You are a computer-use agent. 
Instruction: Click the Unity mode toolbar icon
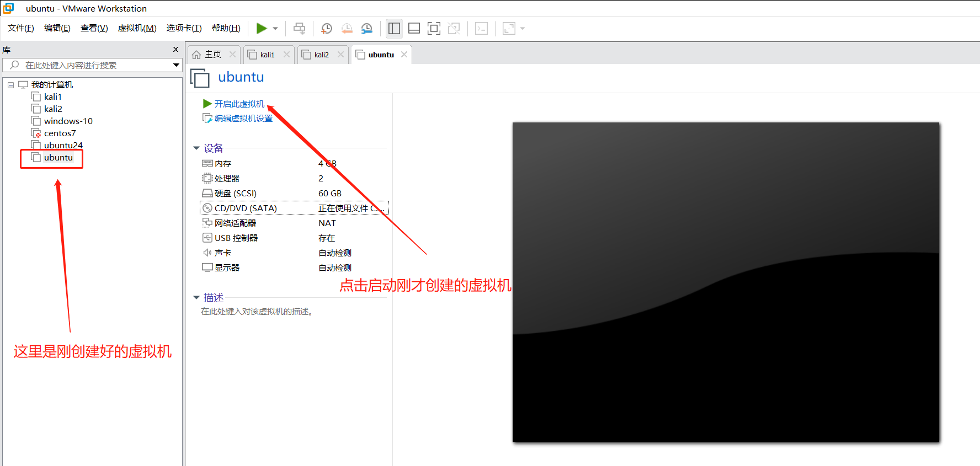pyautogui.click(x=454, y=28)
